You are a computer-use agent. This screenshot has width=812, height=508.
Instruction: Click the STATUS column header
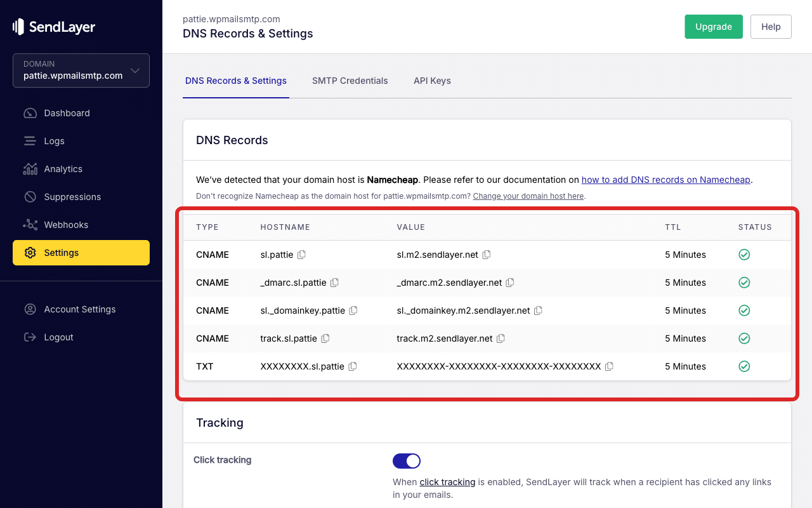point(755,227)
